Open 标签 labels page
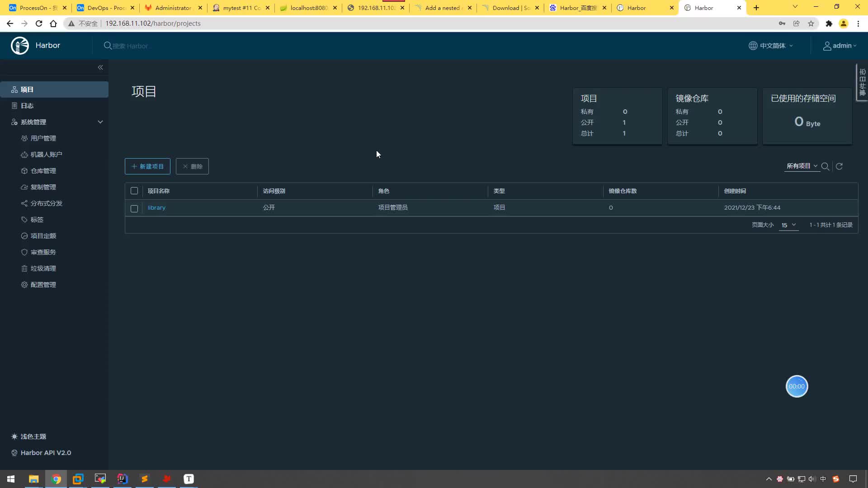 point(37,220)
